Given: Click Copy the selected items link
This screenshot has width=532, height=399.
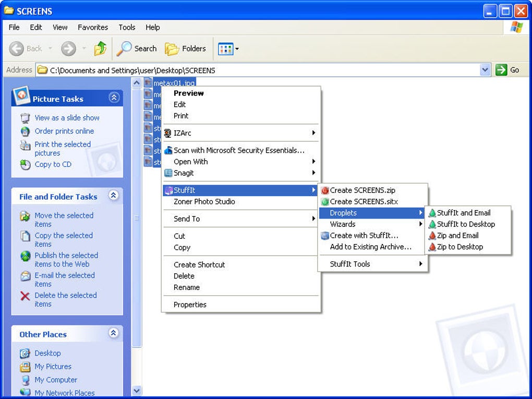Looking at the screenshot, I should (x=64, y=239).
